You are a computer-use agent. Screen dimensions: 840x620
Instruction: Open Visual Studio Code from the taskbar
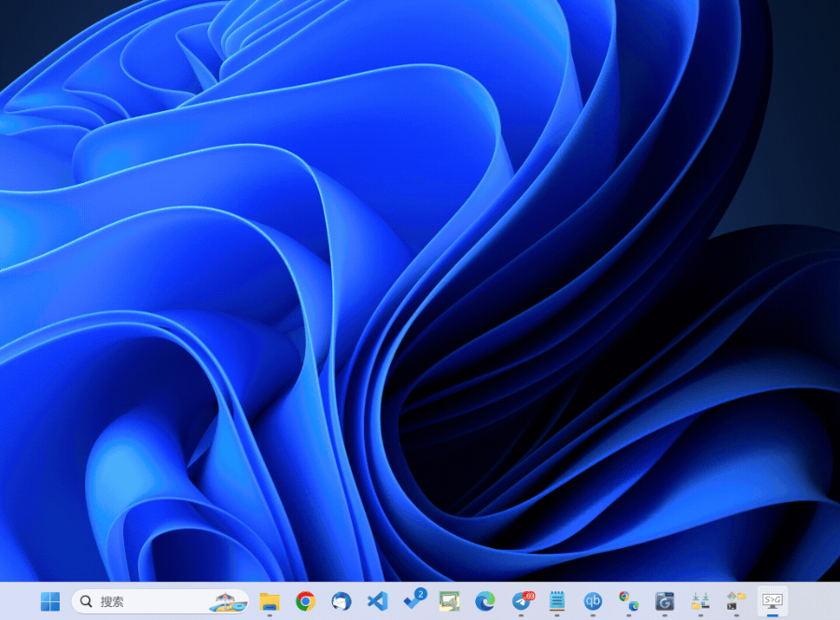click(377, 601)
